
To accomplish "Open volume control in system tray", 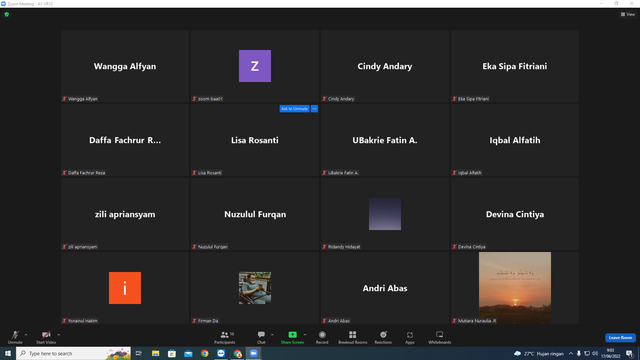I will [595, 353].
